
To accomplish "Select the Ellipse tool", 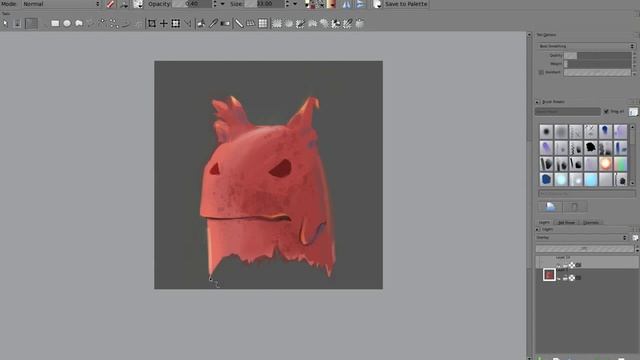I will coord(67,23).
